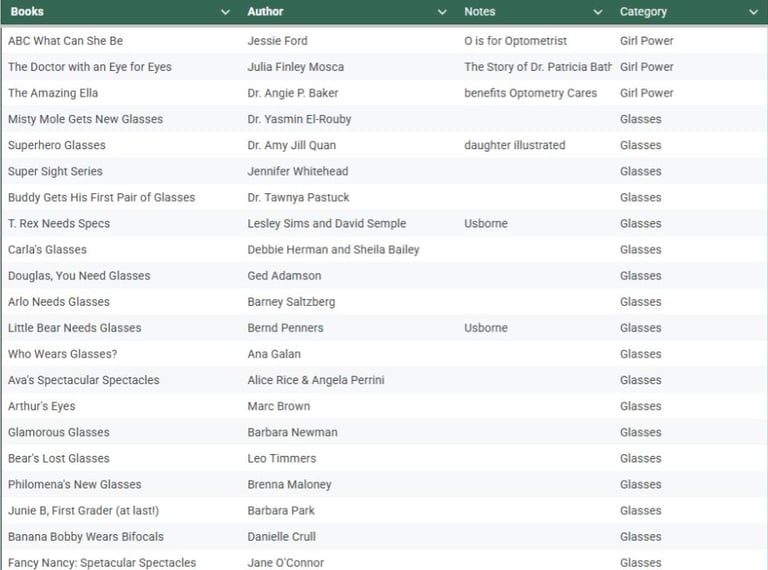Image resolution: width=768 pixels, height=570 pixels.
Task: Click author 'Barney Saltzberg'
Action: pos(291,302)
